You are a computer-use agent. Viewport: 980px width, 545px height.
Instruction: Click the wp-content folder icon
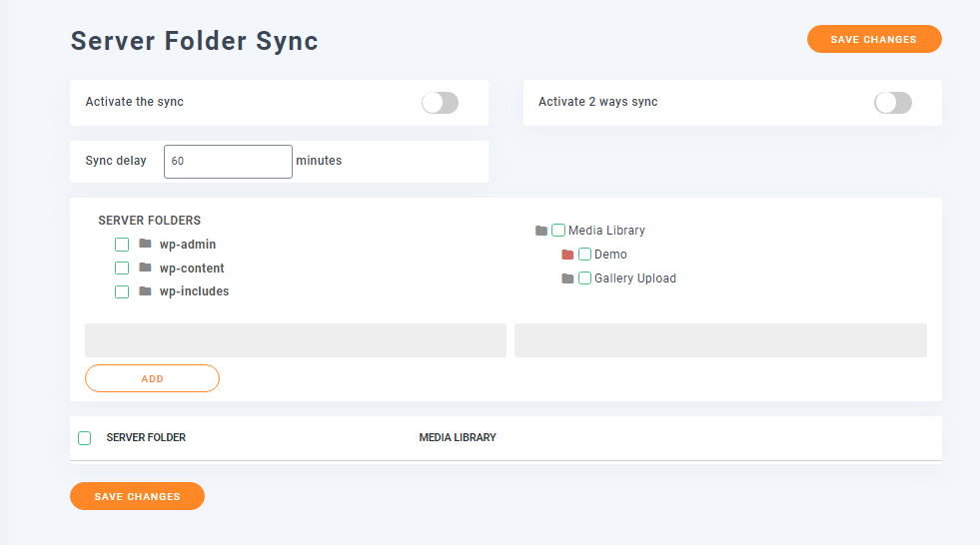tap(145, 268)
